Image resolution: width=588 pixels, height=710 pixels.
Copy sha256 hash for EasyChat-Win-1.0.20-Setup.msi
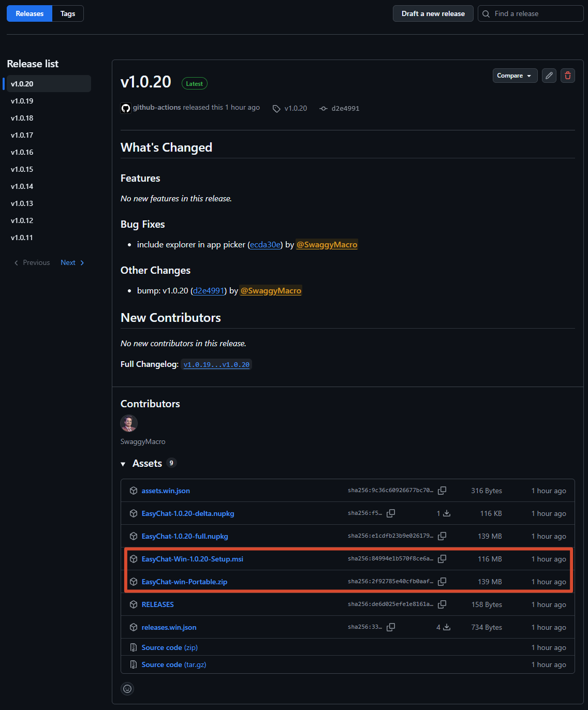coord(442,559)
